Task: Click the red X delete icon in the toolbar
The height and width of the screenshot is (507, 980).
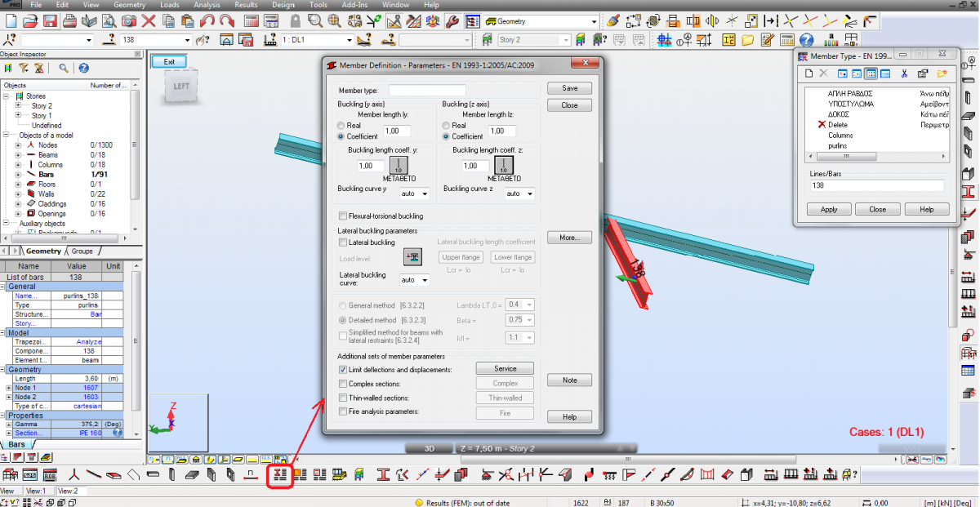Action: tap(149, 21)
